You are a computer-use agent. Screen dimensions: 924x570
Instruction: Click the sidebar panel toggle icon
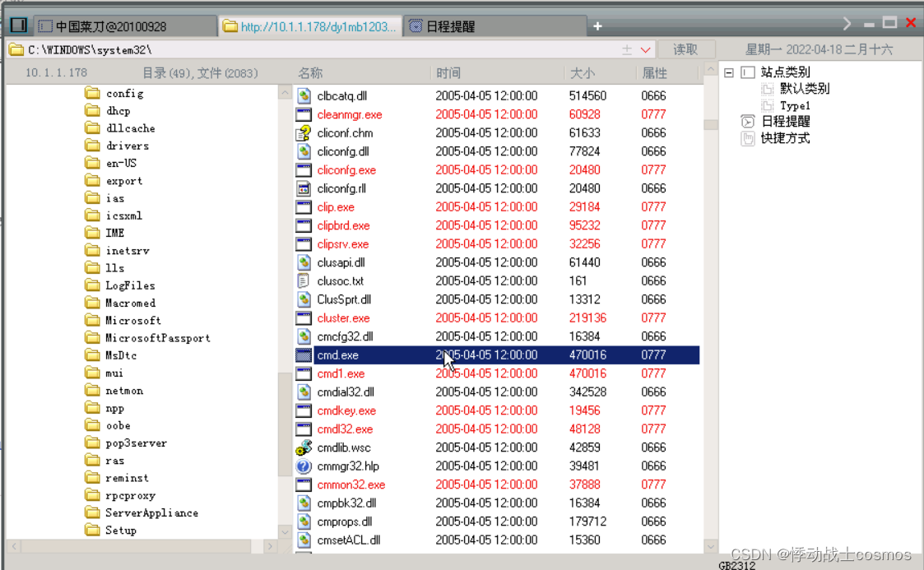coord(19,25)
